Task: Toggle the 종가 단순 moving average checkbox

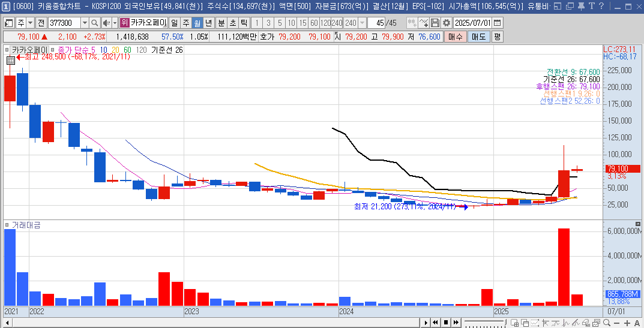Action: click(x=52, y=50)
